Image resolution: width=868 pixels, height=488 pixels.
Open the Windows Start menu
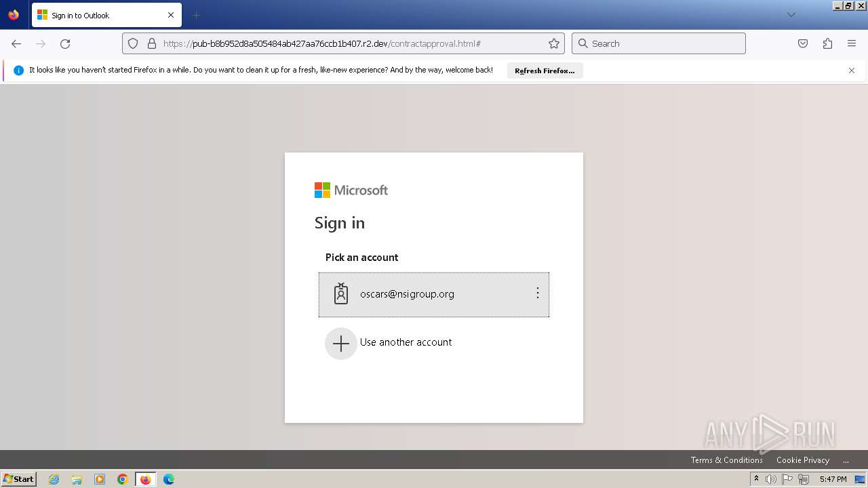coord(18,479)
